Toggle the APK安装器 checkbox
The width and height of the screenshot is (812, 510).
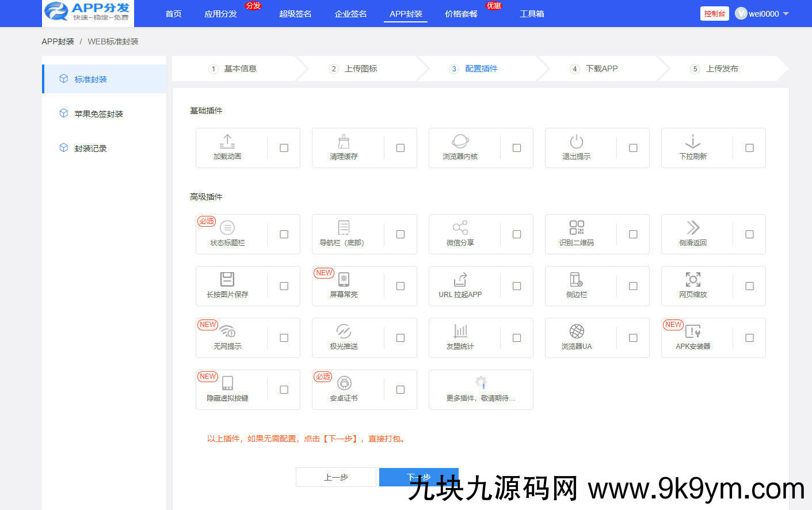[749, 338]
